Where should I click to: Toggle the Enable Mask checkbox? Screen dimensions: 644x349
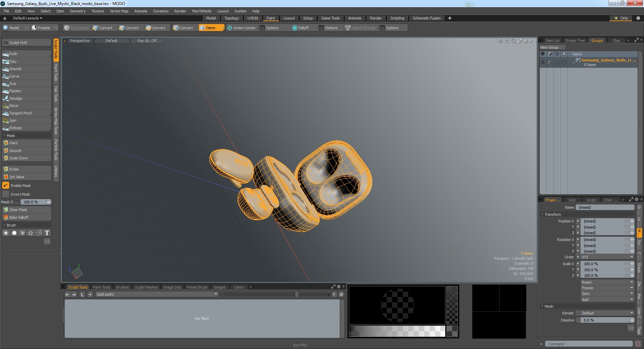(6, 186)
